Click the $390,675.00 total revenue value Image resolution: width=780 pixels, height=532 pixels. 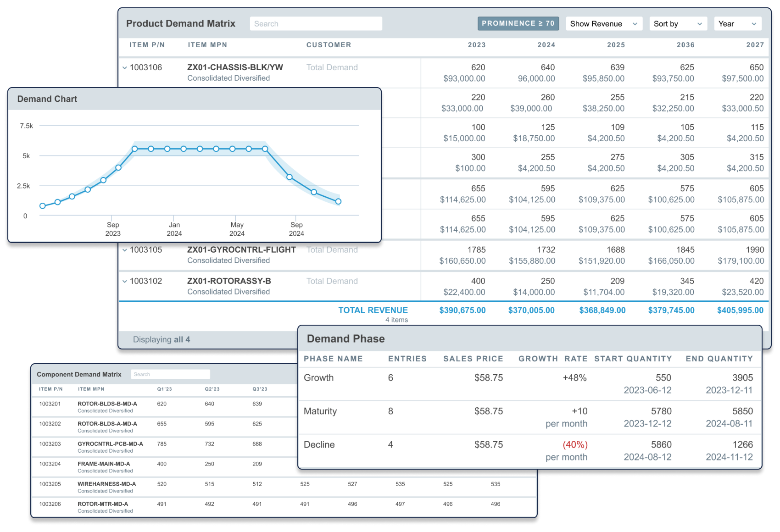(x=462, y=310)
